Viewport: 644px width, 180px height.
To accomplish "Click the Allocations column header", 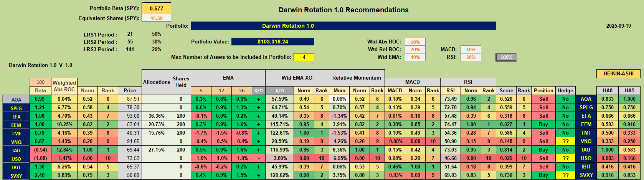I will coord(156,82).
